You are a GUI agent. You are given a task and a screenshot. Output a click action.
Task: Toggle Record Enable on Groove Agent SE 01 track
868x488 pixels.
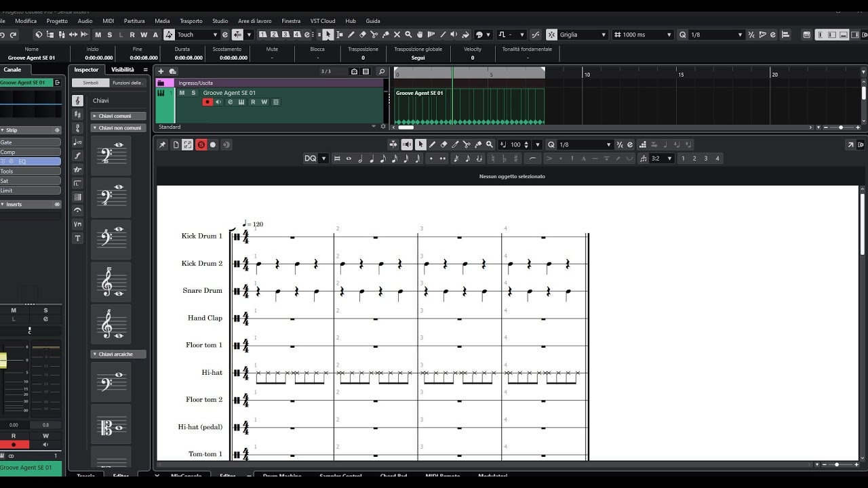[x=208, y=102]
